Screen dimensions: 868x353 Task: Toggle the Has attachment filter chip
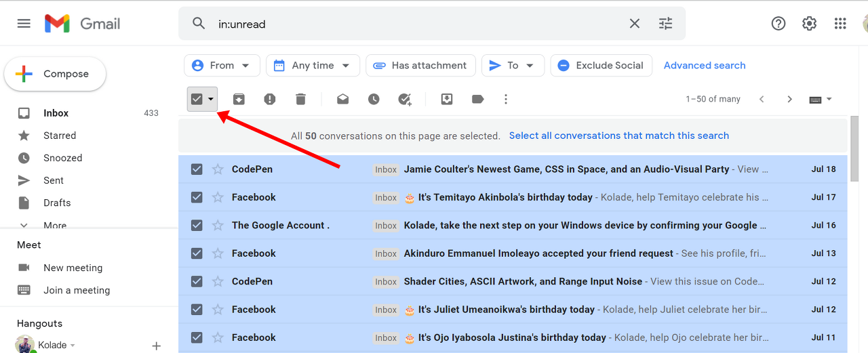420,66
